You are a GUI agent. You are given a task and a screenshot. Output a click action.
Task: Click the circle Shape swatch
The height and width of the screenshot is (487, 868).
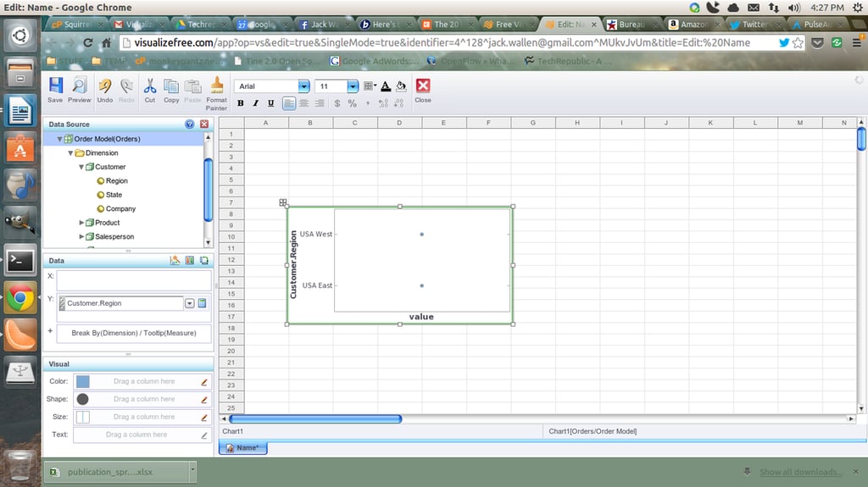[82, 399]
